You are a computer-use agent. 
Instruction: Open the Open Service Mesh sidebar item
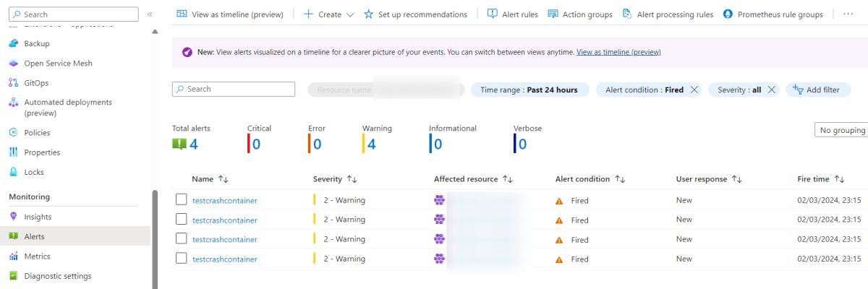coord(58,63)
